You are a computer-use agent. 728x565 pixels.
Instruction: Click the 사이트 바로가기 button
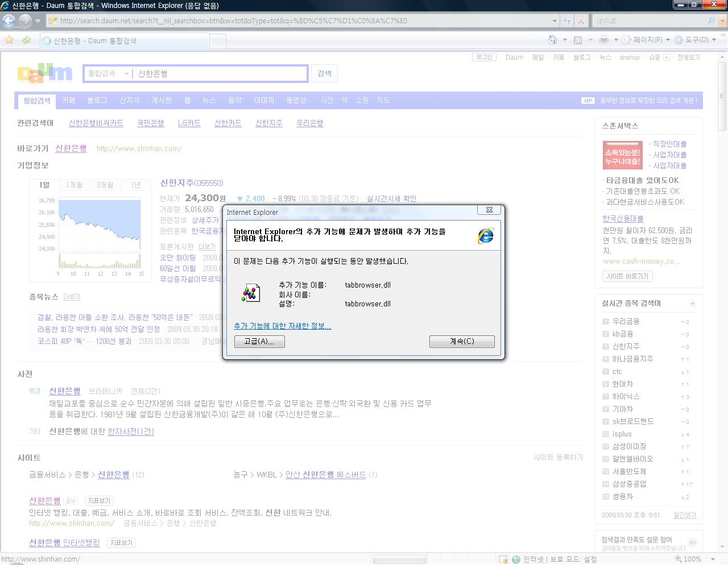pos(627,276)
